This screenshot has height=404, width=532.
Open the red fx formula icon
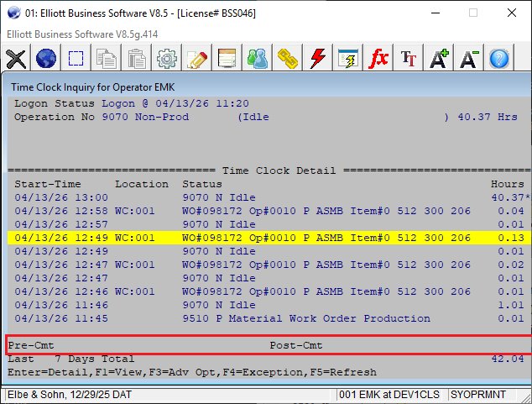[x=378, y=59]
